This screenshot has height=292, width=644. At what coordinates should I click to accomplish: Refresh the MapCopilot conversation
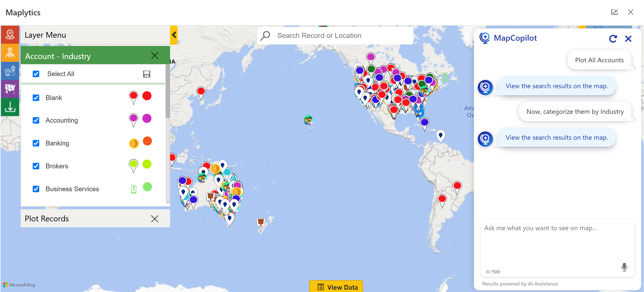click(x=613, y=39)
